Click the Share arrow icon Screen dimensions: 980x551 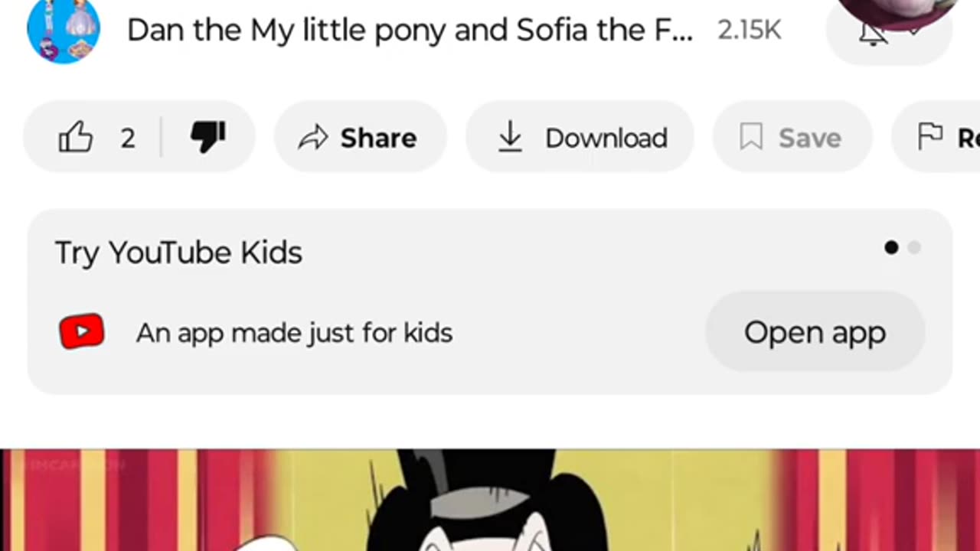pos(312,138)
